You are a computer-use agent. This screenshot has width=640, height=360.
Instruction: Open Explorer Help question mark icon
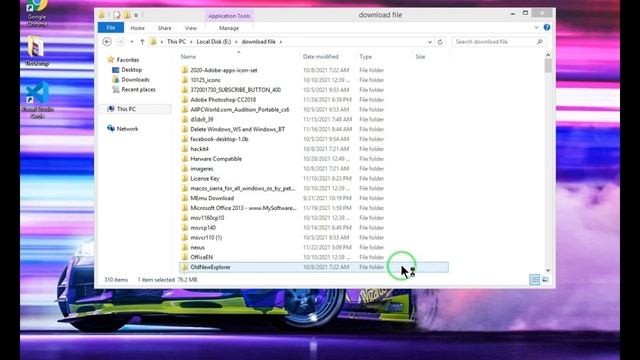[x=547, y=27]
